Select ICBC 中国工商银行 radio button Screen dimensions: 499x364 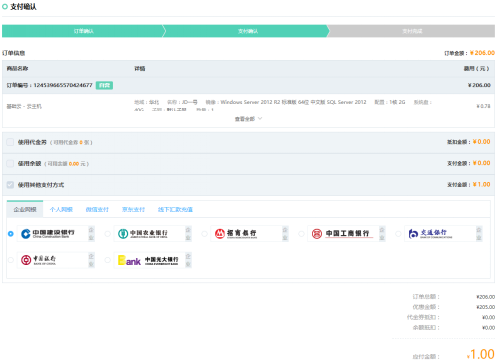(x=301, y=234)
